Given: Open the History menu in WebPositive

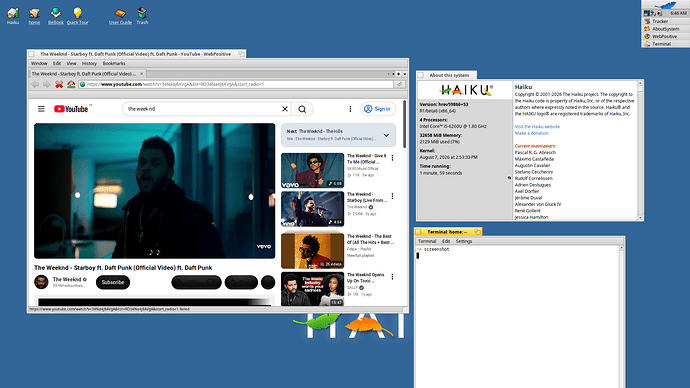Looking at the screenshot, I should [89, 64].
